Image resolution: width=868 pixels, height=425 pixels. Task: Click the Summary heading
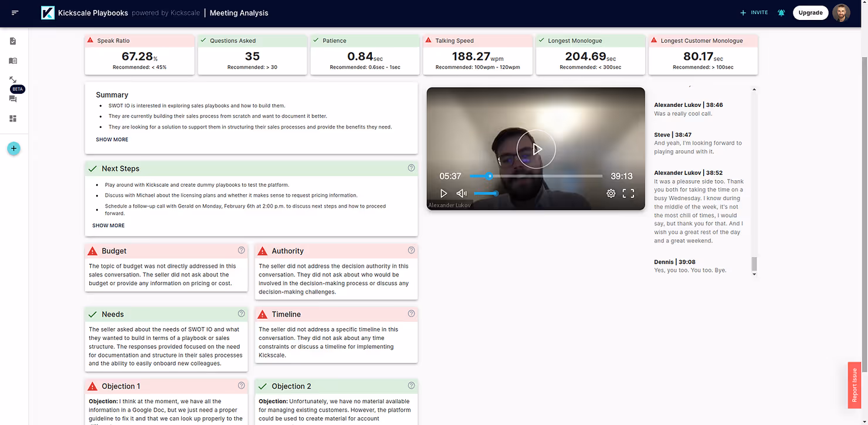(x=112, y=95)
